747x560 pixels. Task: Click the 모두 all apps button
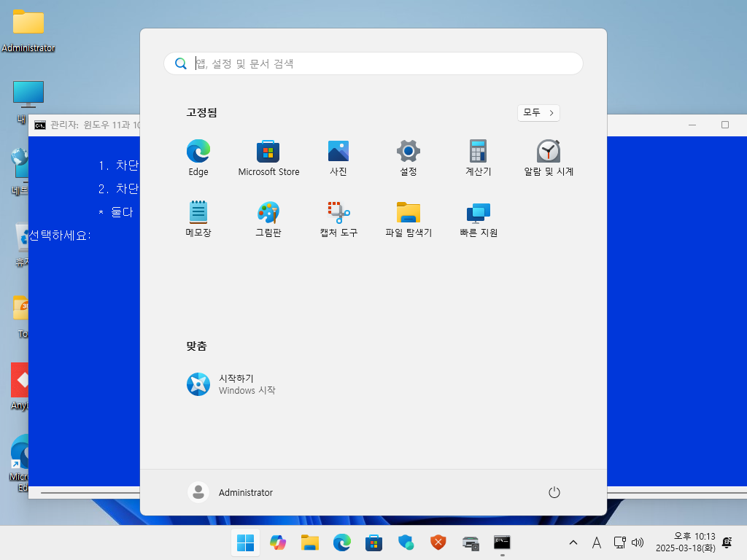(538, 113)
